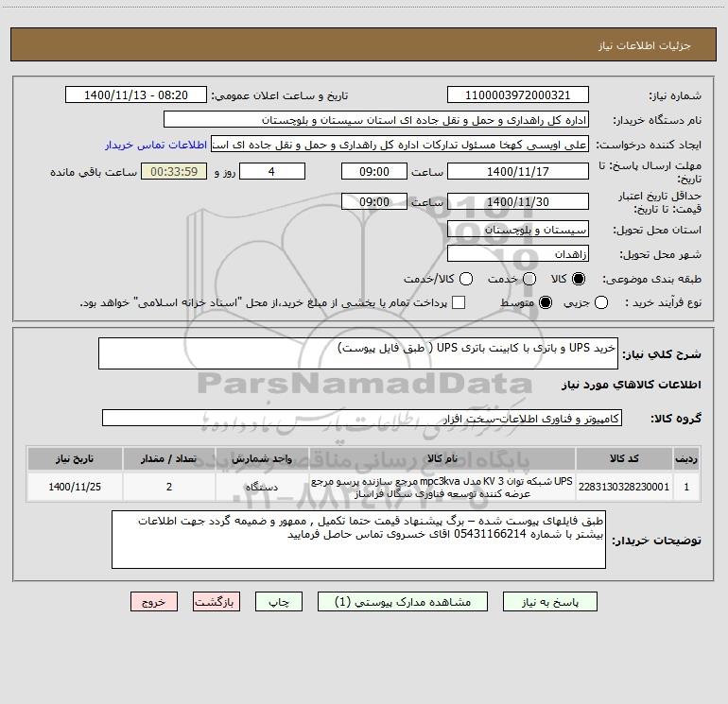
Task: Click row number 1 cell
Action: (x=686, y=487)
